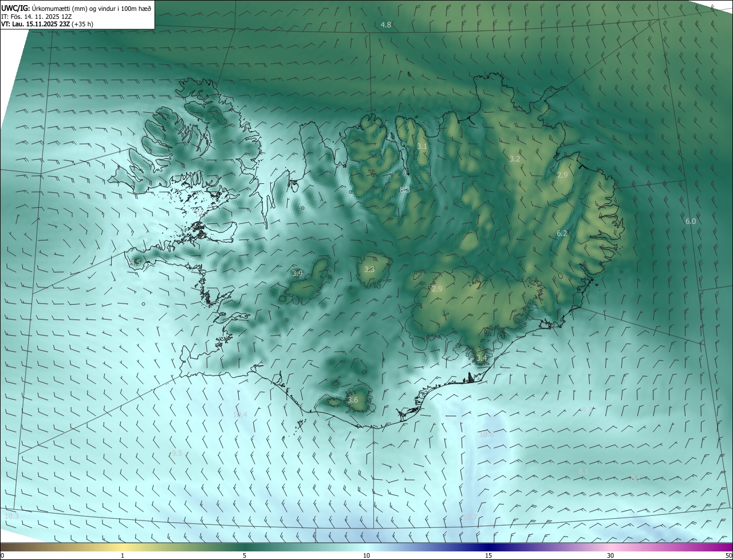This screenshot has width=733, height=560.
Task: Click the 4.5 value on the western peninsula tip
Action: (x=136, y=262)
